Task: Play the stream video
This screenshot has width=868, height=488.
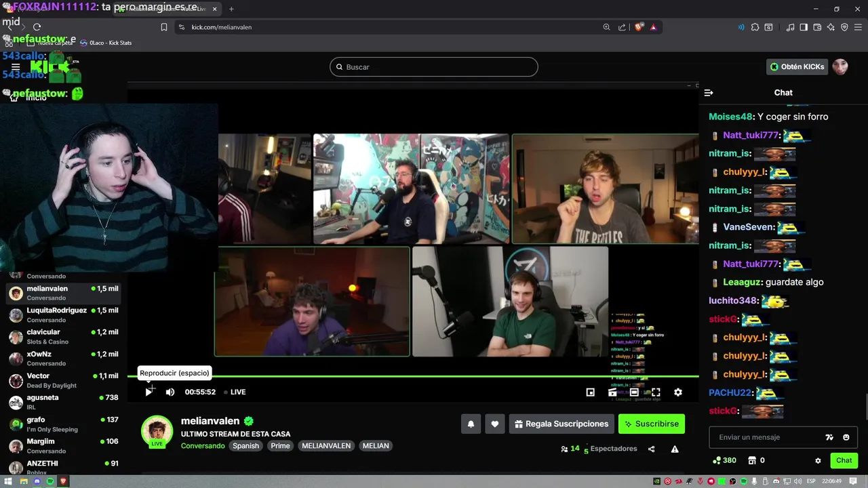Action: tap(149, 392)
